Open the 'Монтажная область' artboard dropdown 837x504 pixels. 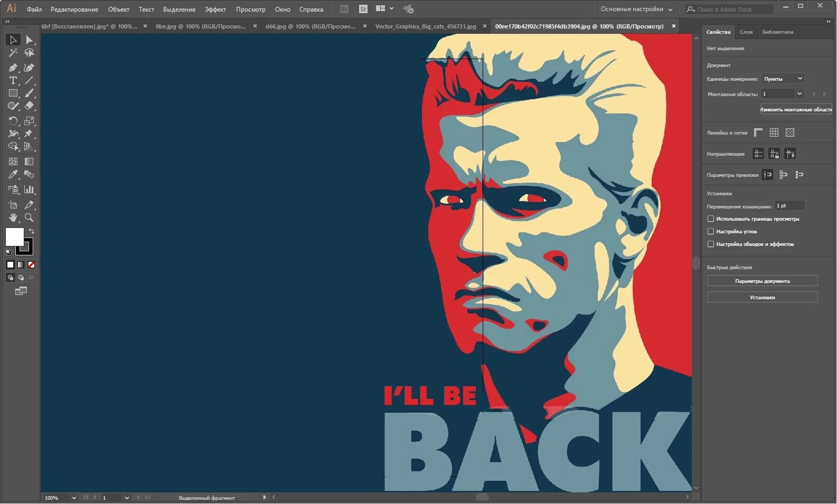(x=800, y=93)
